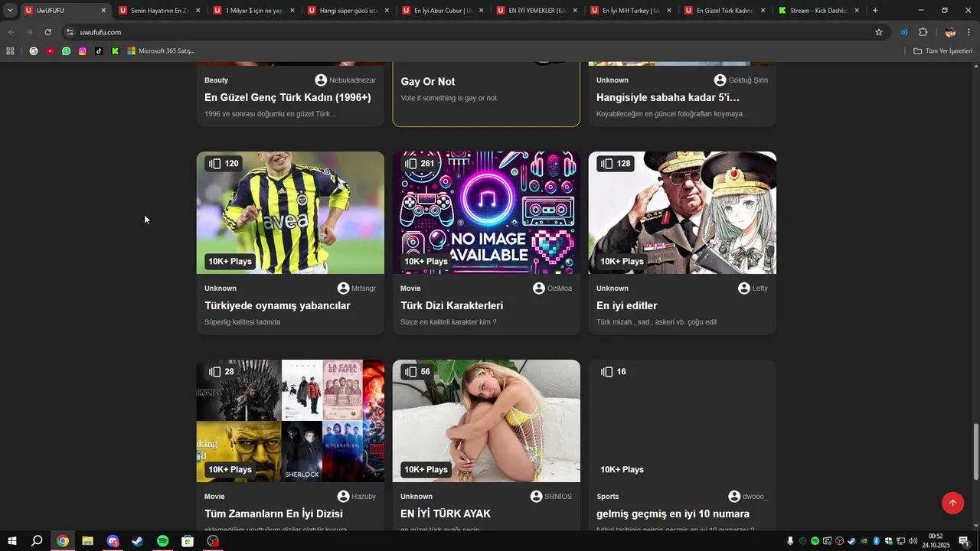Open author dwooo_ profile
The width and height of the screenshot is (980, 551).
point(748,497)
